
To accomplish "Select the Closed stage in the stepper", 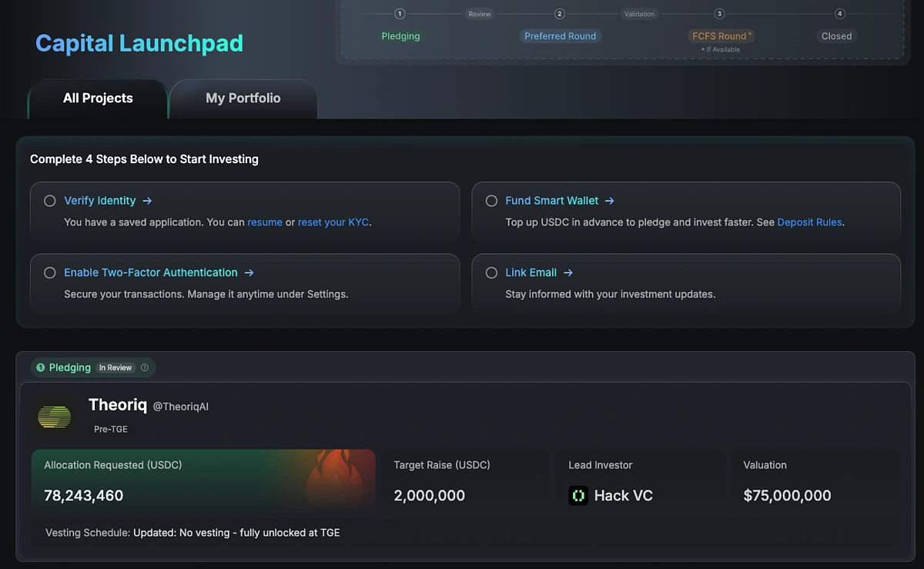I will (x=836, y=35).
